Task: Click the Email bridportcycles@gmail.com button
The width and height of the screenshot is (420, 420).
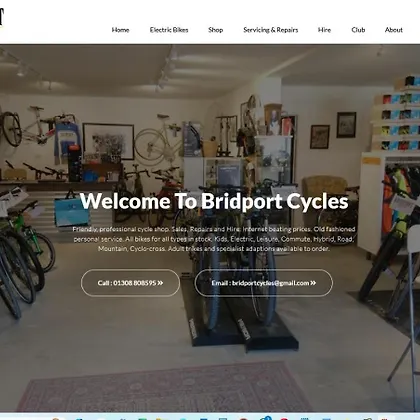Action: (264, 283)
